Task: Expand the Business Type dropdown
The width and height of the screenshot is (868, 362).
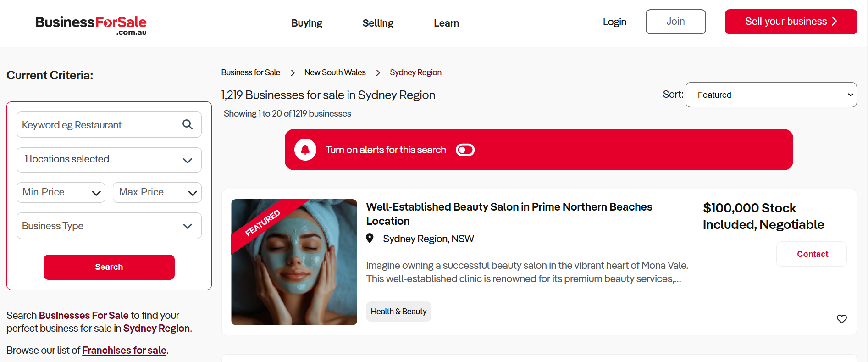Action: coord(109,226)
